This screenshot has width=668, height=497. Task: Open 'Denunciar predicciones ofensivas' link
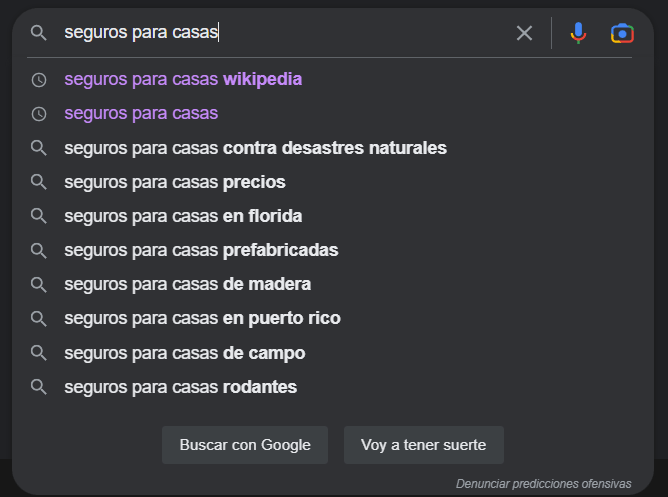544,484
